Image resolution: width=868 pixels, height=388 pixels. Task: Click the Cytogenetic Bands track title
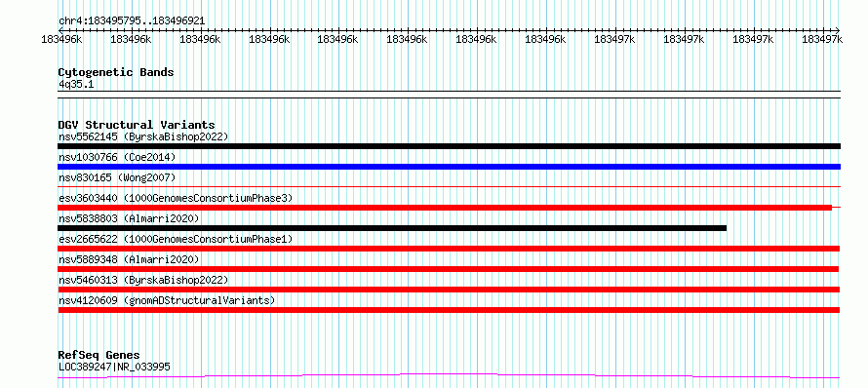tap(116, 72)
